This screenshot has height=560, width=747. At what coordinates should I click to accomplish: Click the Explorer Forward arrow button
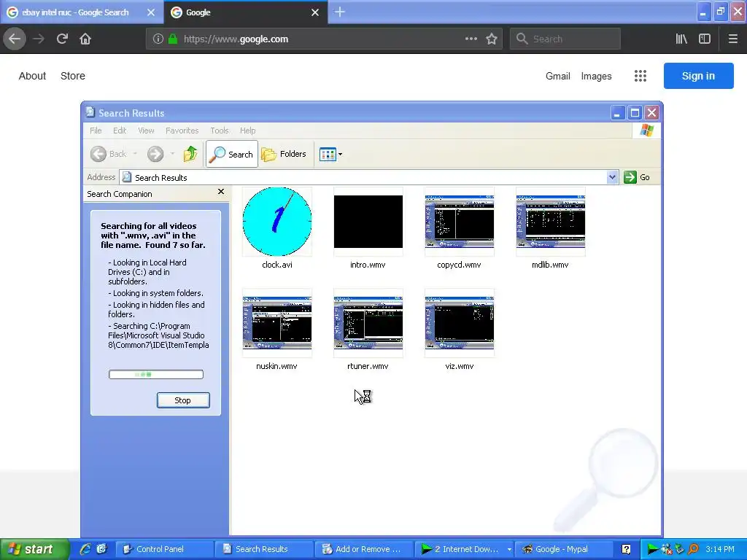coord(155,154)
